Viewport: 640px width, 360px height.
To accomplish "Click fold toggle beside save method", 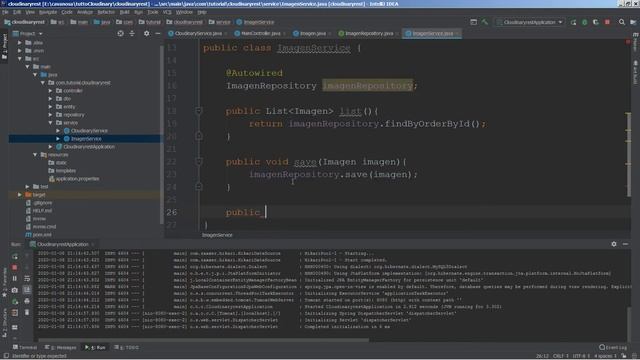I will (199, 162).
